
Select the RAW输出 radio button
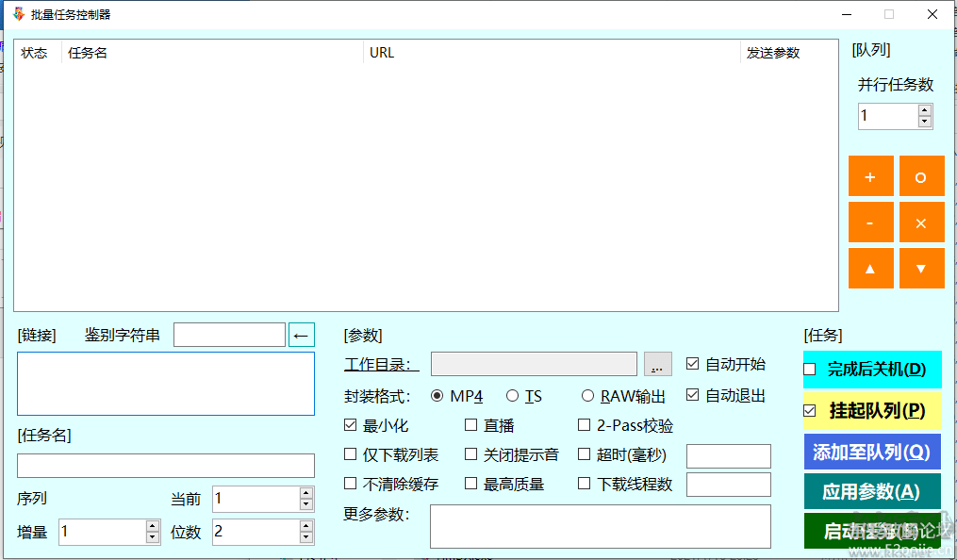pyautogui.click(x=587, y=395)
